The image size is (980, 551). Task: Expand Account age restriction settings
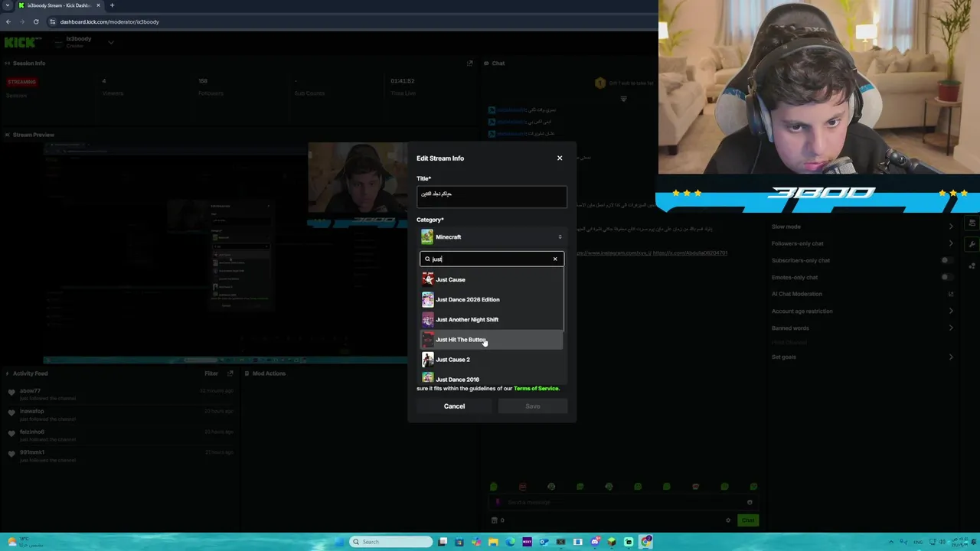pos(863,311)
